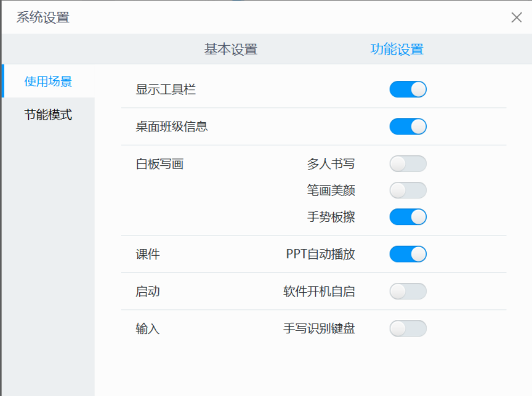Click the 课件 section label
This screenshot has height=396, width=532.
click(148, 254)
